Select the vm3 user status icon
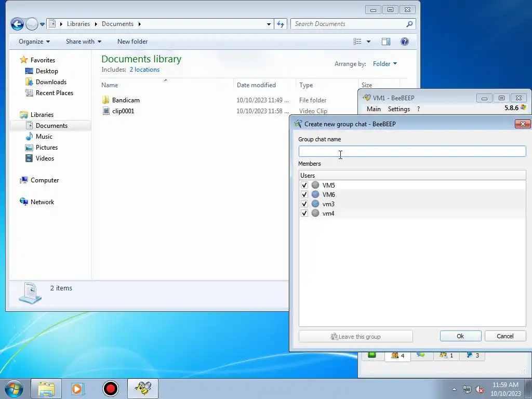The height and width of the screenshot is (399, 532). point(315,204)
